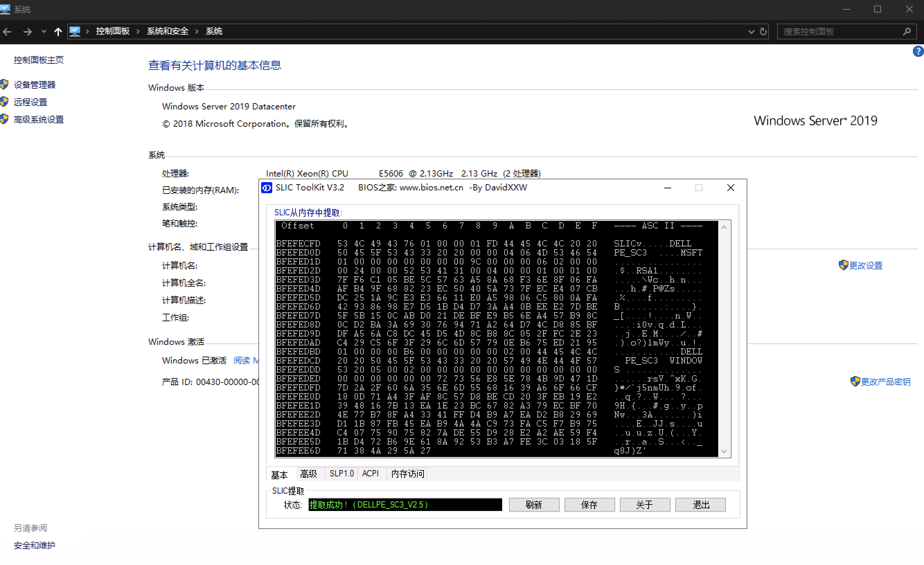Click the 系统 window title icon
The width and height of the screenshot is (924, 565).
tap(5, 9)
